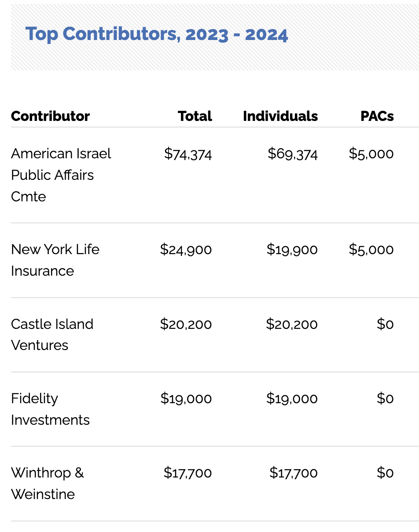The image size is (419, 532).
Task: Click the Top Contributors, 2023 - 2024 heading
Action: [157, 34]
